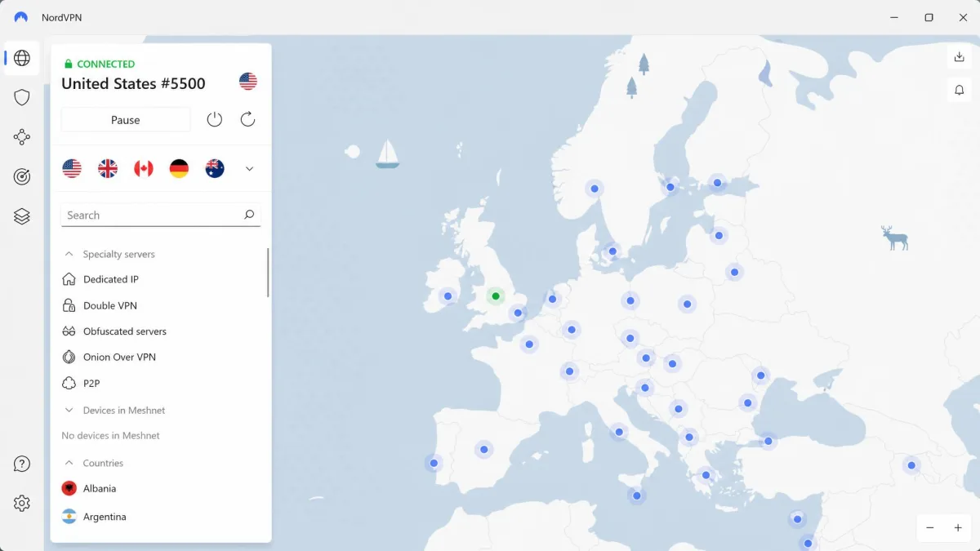Open the Threat Protection shield tab
The image size is (980, 551).
22,98
